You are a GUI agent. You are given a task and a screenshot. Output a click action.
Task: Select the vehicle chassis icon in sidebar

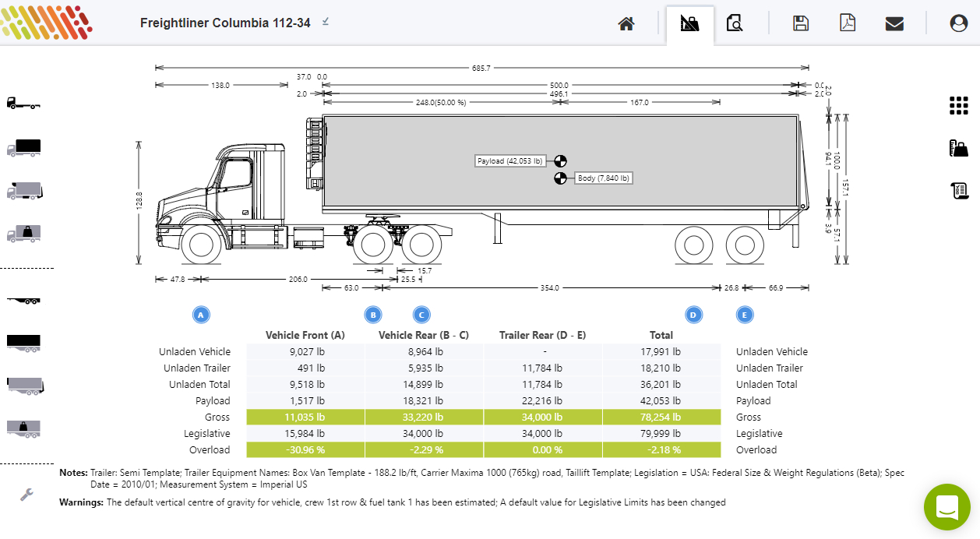click(x=23, y=104)
